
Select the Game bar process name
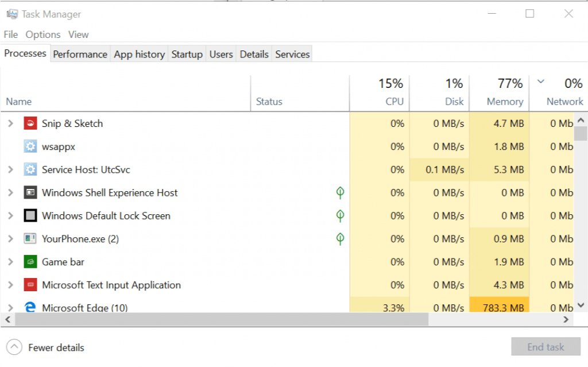point(63,262)
